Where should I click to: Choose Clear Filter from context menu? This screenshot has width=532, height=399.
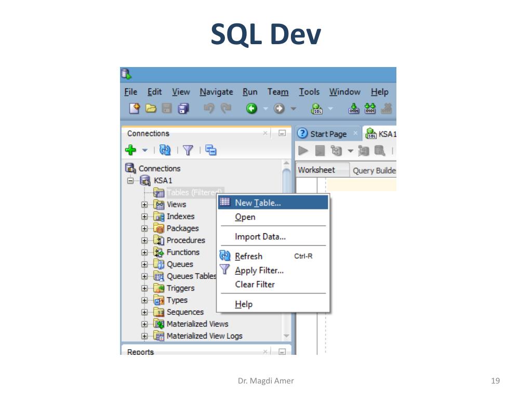(273, 284)
